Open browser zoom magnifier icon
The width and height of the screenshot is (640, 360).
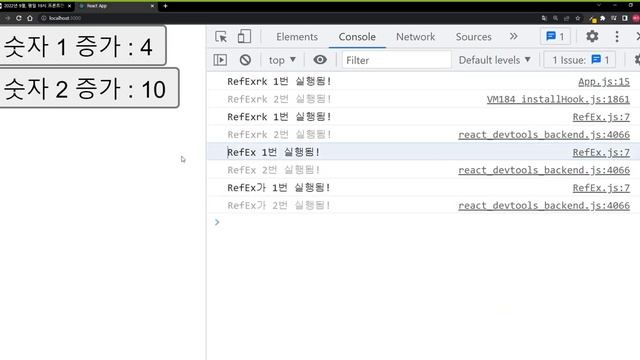[x=556, y=18]
